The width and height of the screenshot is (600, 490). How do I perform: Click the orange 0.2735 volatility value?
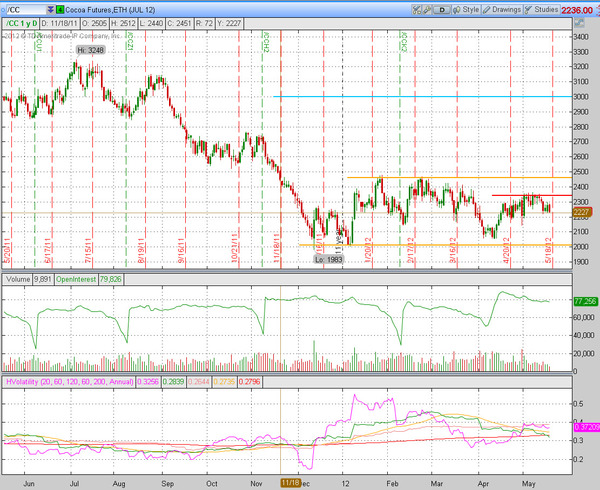coord(224,382)
